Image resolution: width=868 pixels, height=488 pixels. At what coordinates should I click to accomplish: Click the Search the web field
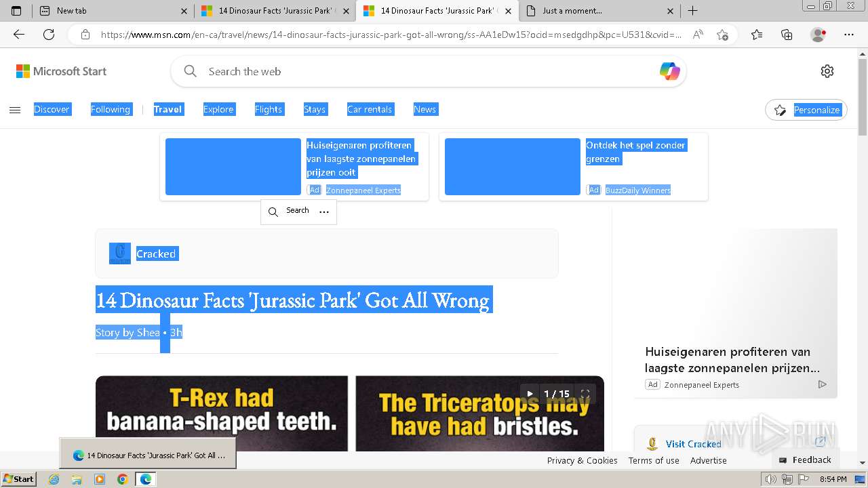(427, 71)
